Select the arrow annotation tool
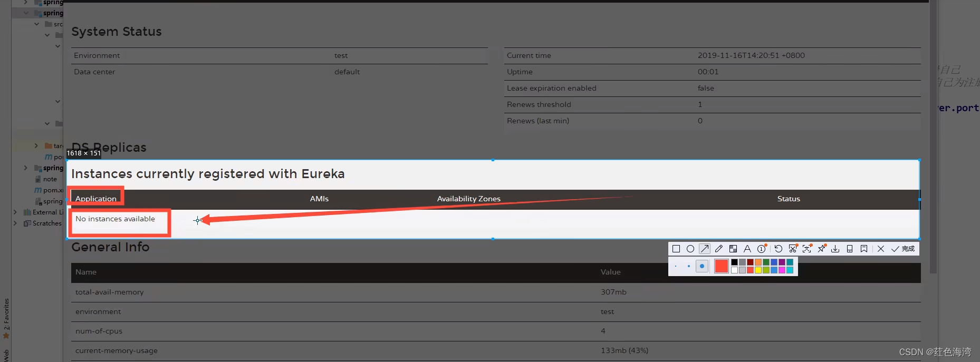Viewport: 980px width, 362px height. pyautogui.click(x=705, y=249)
